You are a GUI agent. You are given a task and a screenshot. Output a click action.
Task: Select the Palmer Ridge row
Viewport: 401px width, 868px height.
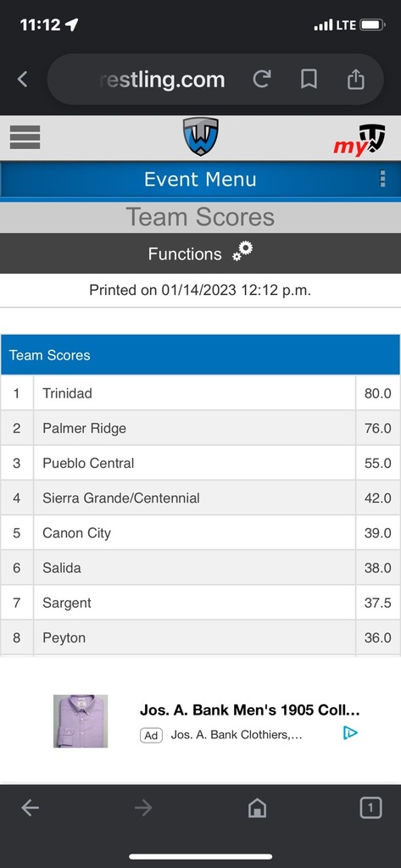tap(200, 428)
